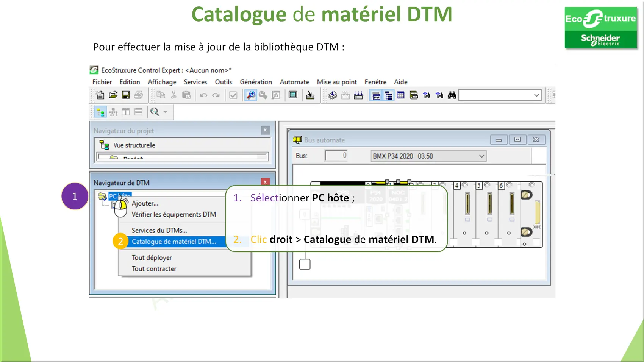This screenshot has height=362, width=644.
Task: Click the full screen display icon
Action: pyautogui.click(x=293, y=95)
